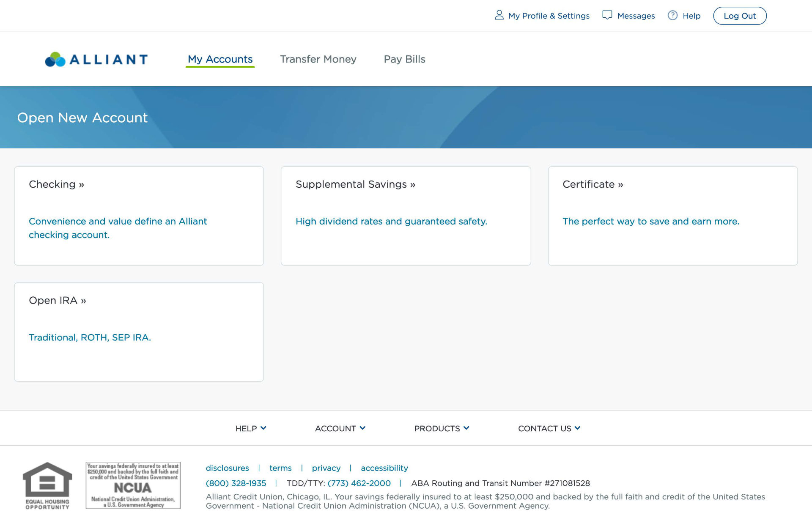This screenshot has height=526, width=812.
Task: Click the NCUA insurance badge
Action: (133, 485)
